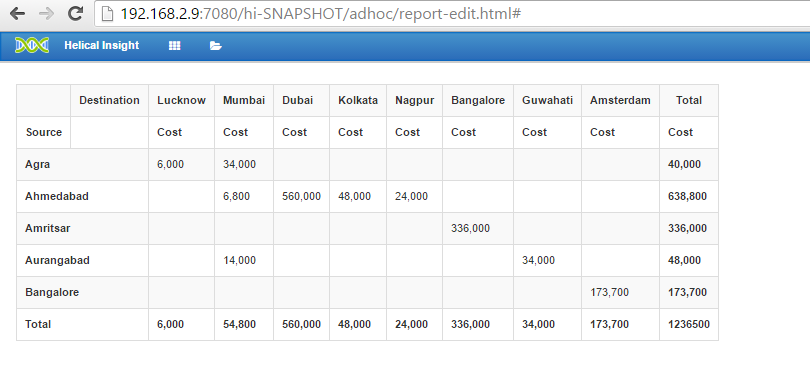The image size is (810, 384).
Task: Click the grand total 1236500 cell
Action: coord(689,325)
